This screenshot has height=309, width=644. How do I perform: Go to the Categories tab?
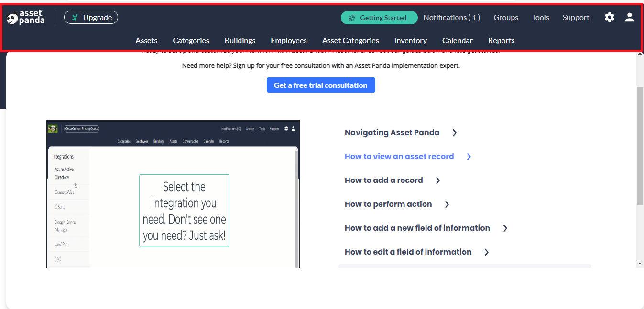tap(191, 41)
